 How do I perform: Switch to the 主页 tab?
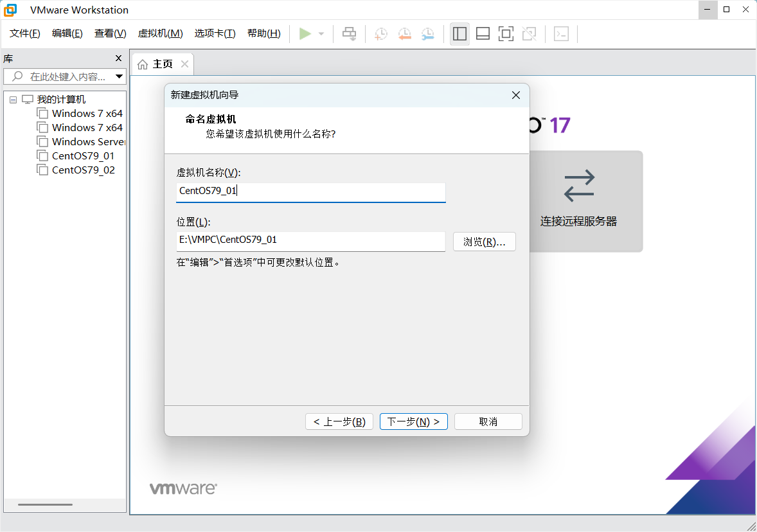163,64
